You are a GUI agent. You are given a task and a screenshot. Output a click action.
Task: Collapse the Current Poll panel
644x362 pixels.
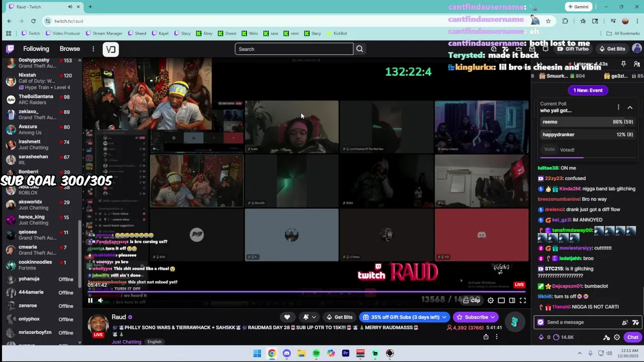tap(630, 108)
